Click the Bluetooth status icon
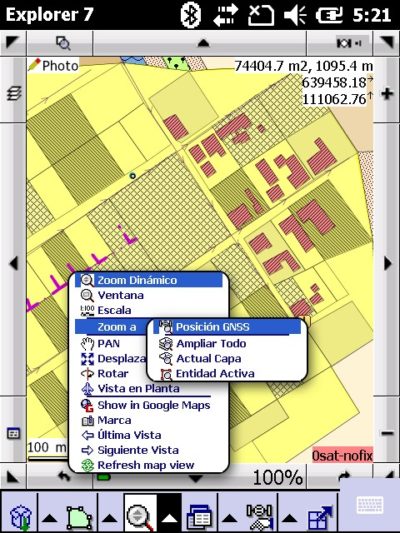 (x=190, y=15)
